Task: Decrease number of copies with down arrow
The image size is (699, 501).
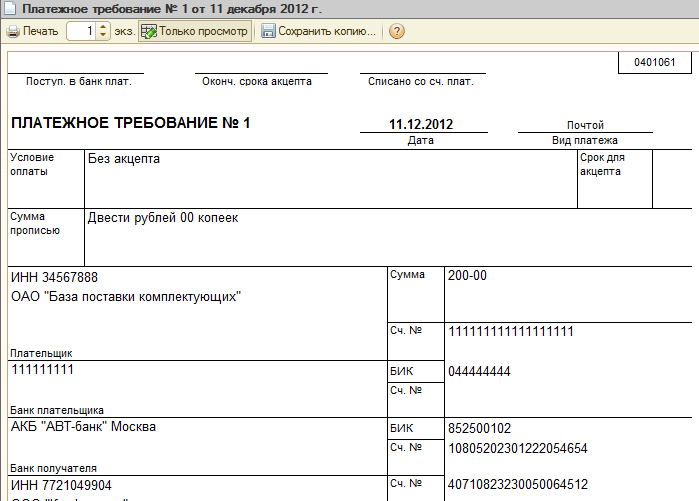Action: (x=103, y=36)
